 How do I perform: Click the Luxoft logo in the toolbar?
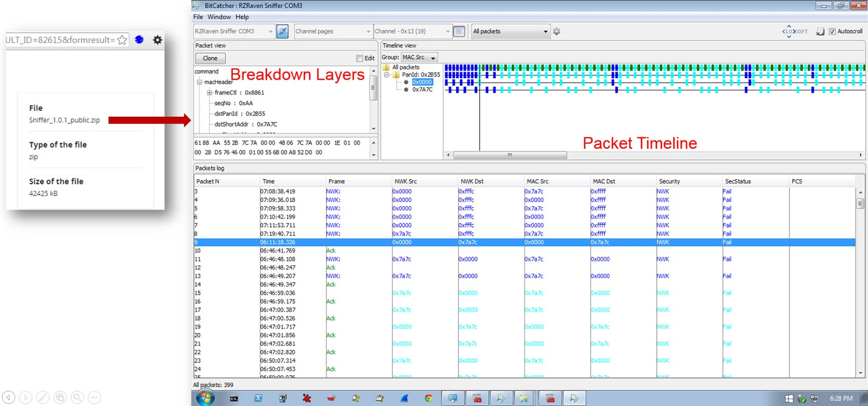(795, 31)
